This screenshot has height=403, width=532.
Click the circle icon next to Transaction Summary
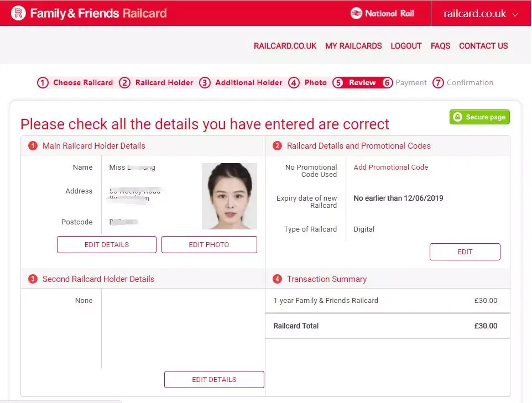coord(277,279)
